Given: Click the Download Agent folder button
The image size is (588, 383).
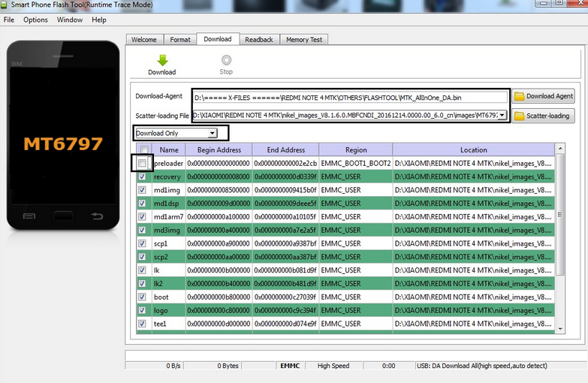Looking at the screenshot, I should [x=544, y=96].
